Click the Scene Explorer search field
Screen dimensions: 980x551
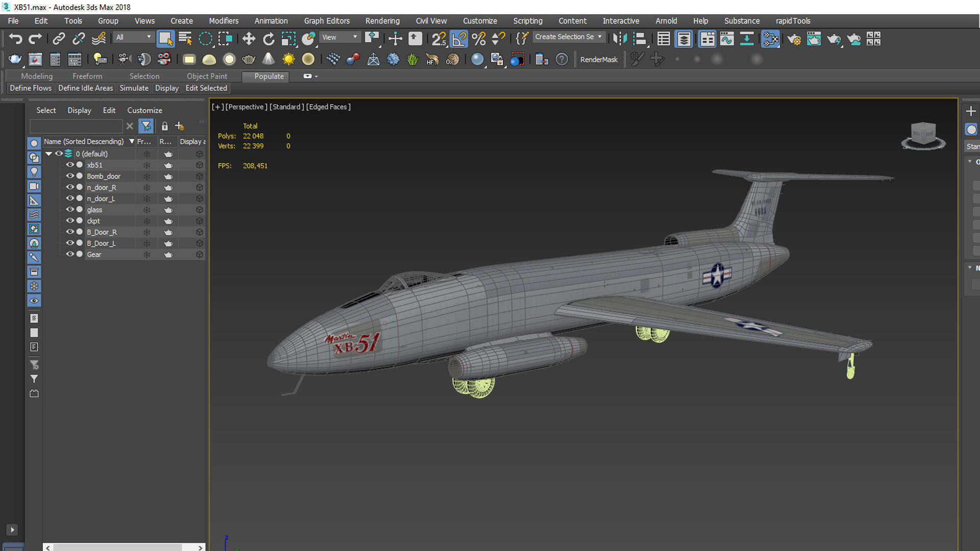76,126
